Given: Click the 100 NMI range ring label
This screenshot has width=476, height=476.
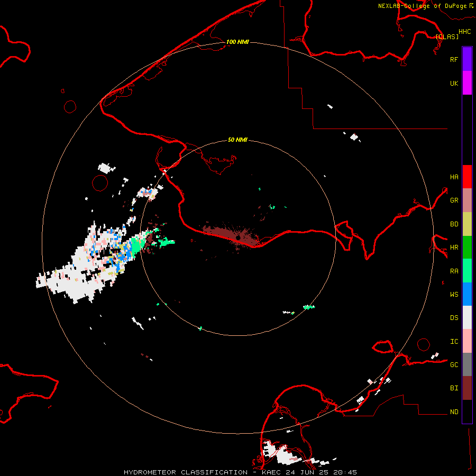Looking at the screenshot, I should point(237,42).
